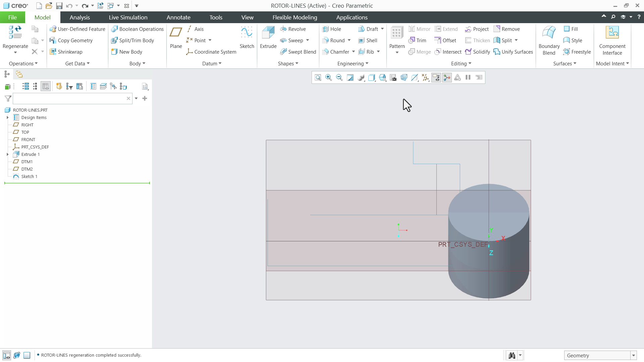
Task: Click the Sketch tool
Action: (x=247, y=38)
